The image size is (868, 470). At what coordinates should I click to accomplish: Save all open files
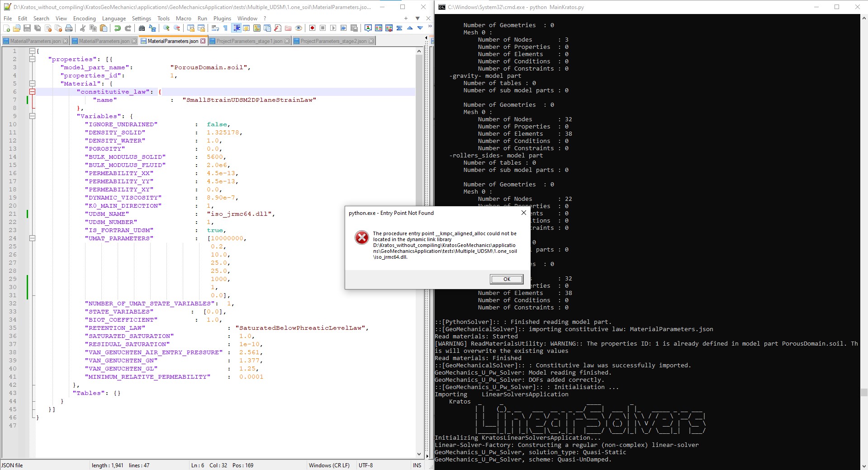38,28
